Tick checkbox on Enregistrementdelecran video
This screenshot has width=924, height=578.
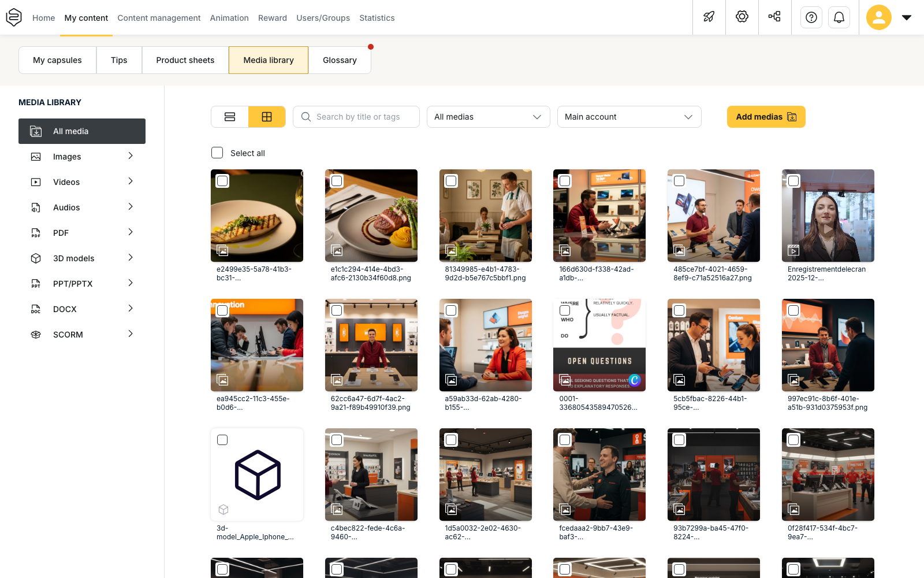(x=793, y=181)
